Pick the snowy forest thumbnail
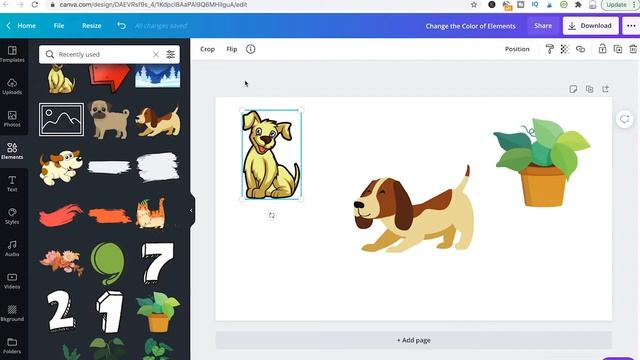 158,76
